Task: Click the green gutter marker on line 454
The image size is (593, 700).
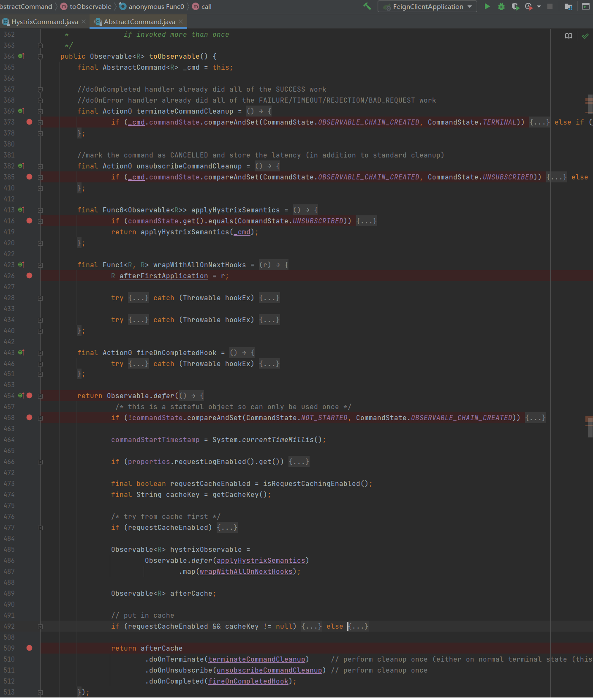Action: click(x=21, y=396)
